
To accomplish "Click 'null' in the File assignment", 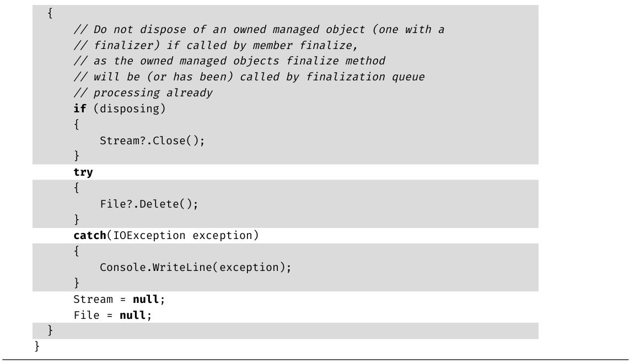I will (133, 316).
